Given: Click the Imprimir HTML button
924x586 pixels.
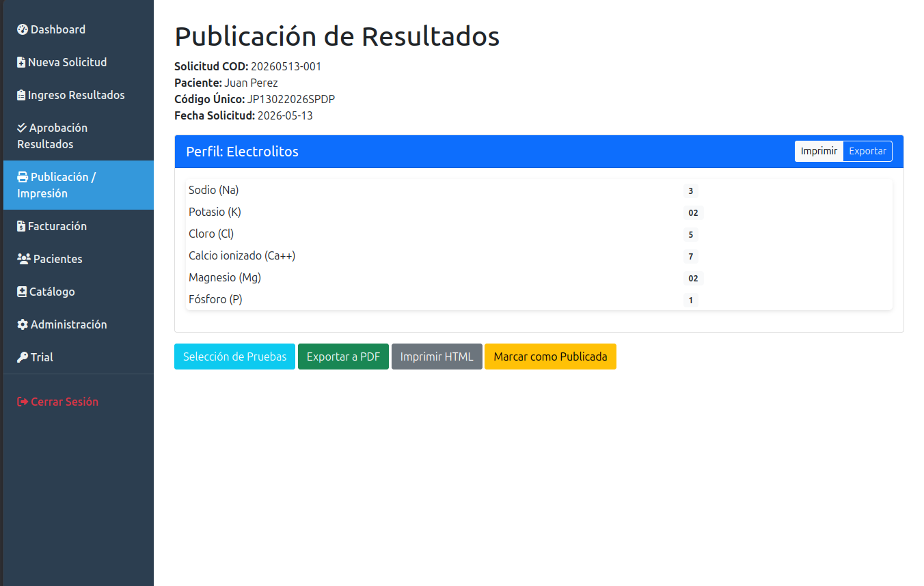Looking at the screenshot, I should pyautogui.click(x=437, y=357).
